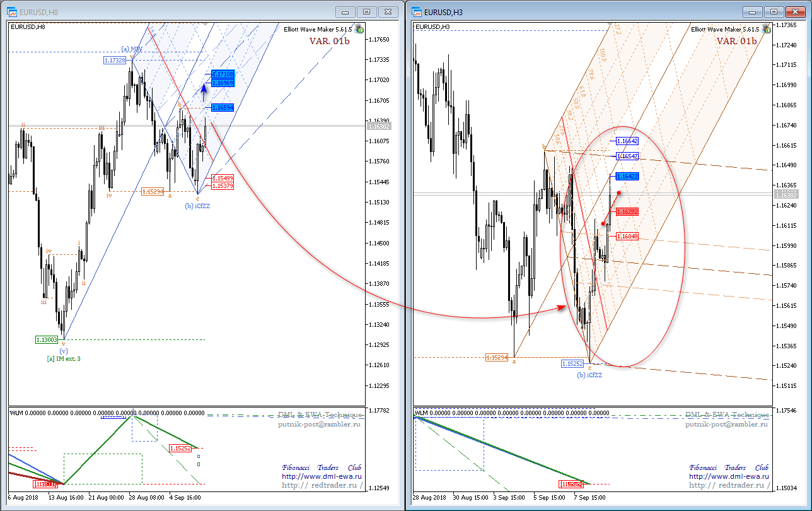The height and width of the screenshot is (511, 812).
Task: Open redtrader.ru link in H8 window
Action: tap(322, 485)
